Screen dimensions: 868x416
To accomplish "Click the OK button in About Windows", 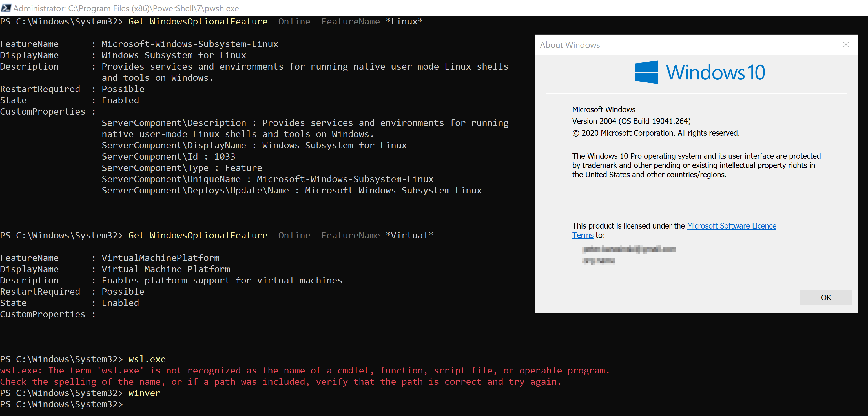I will click(826, 298).
